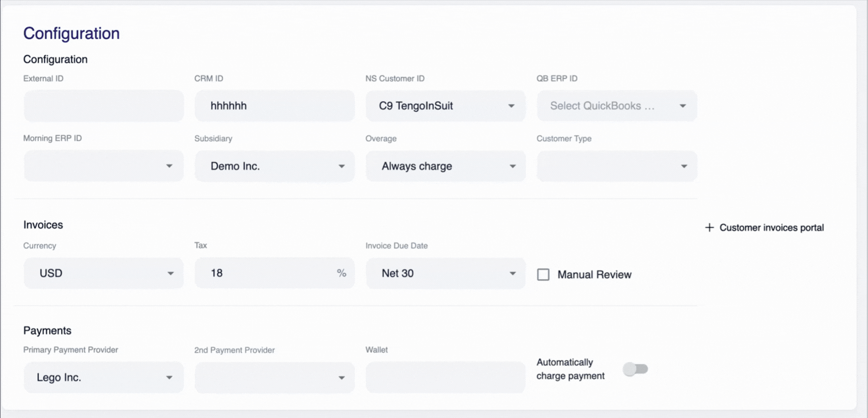Click the USD dropdown arrow

pos(170,273)
